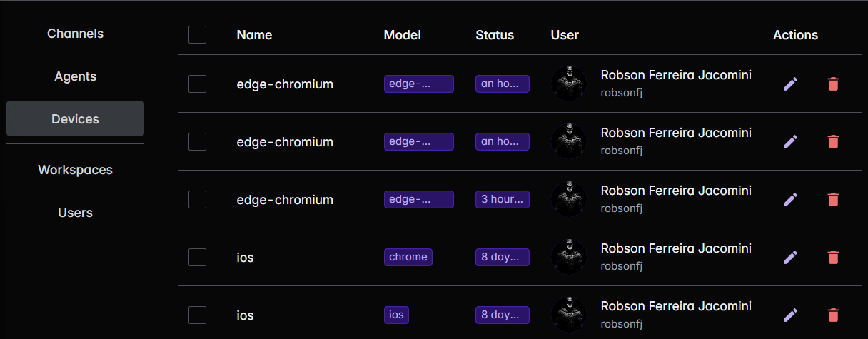Toggle the select-all checkbox in table header

[197, 34]
